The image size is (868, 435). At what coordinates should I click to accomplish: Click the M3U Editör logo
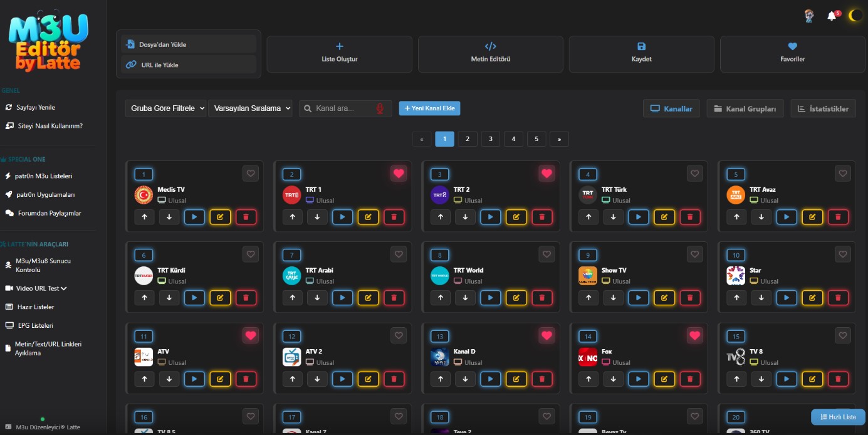(48, 43)
